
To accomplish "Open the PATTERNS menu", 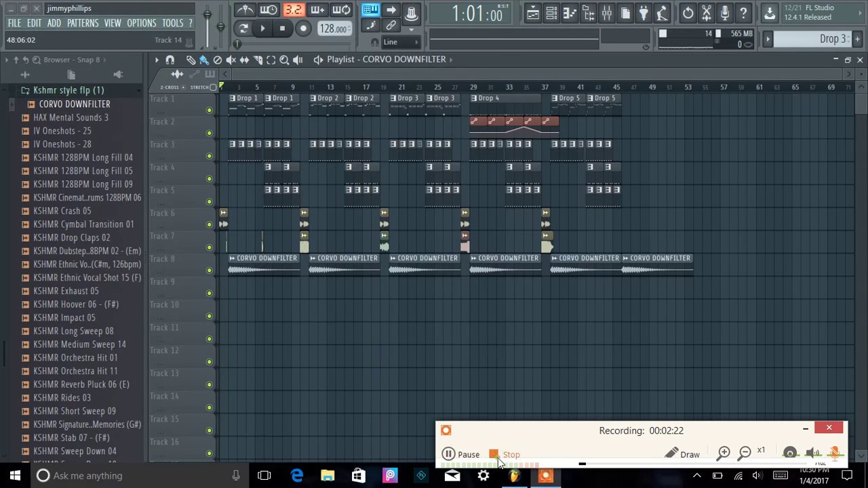I will tap(83, 23).
